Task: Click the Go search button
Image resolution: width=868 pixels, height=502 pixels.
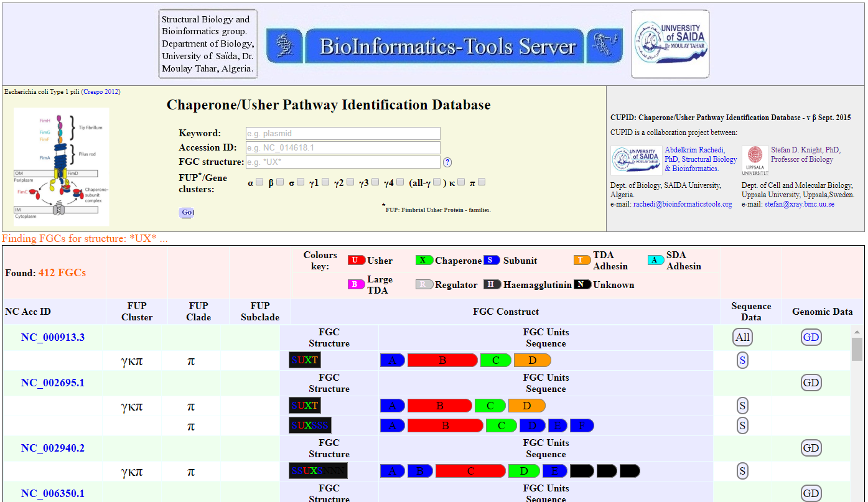Action: [187, 213]
